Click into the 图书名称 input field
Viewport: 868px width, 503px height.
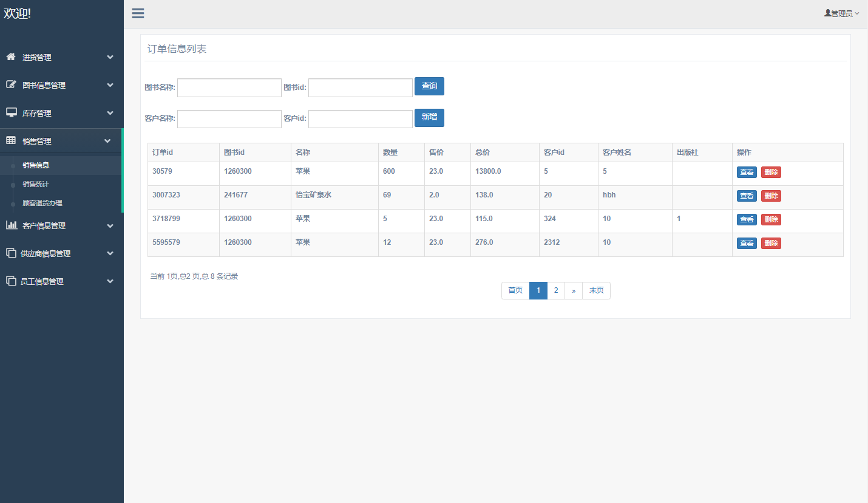[229, 87]
